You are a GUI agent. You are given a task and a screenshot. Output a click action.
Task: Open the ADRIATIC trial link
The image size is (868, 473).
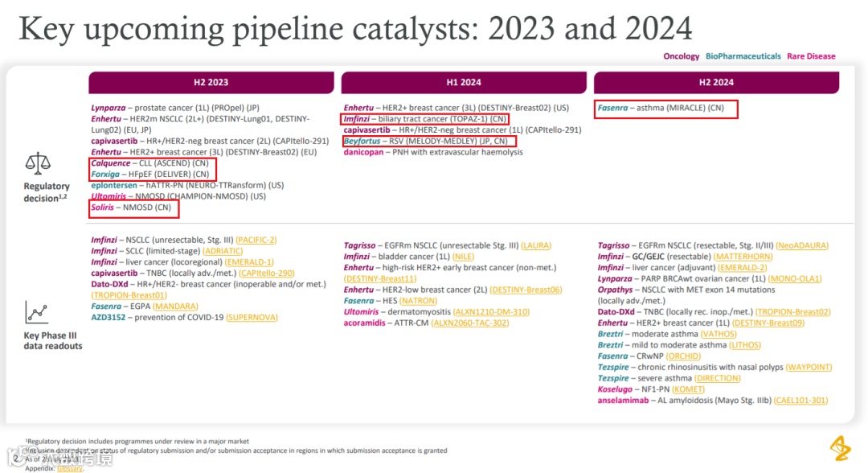[x=223, y=251]
